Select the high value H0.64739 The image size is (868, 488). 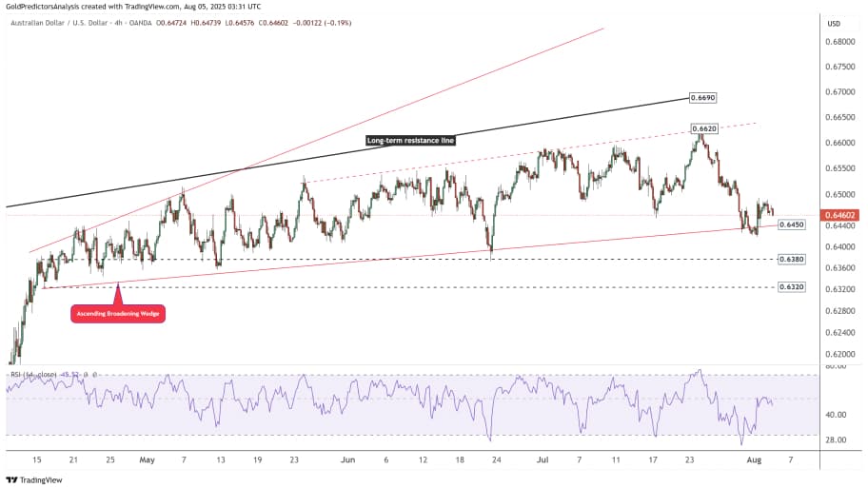click(x=206, y=23)
